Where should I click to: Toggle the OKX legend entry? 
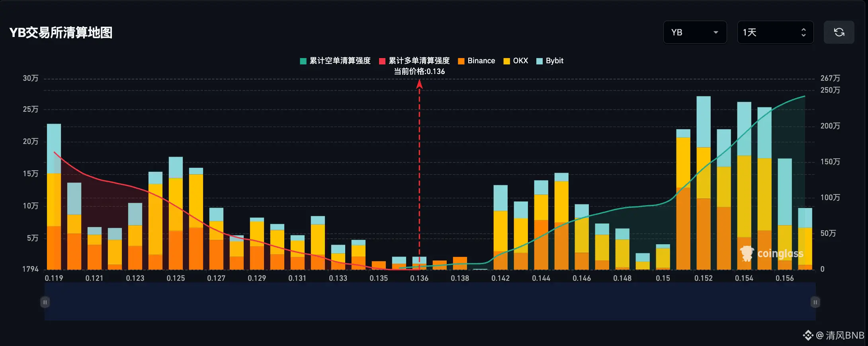coord(516,61)
